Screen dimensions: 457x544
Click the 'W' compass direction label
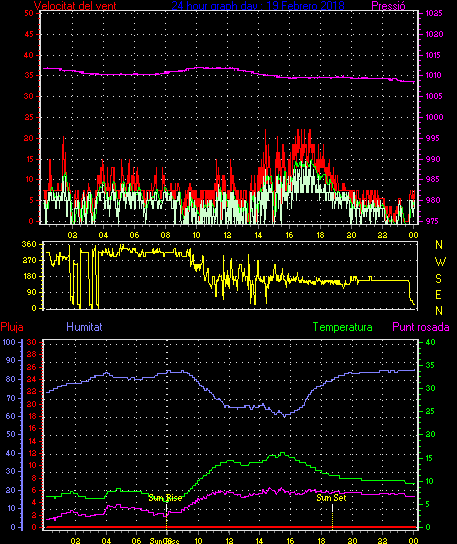[x=440, y=262]
